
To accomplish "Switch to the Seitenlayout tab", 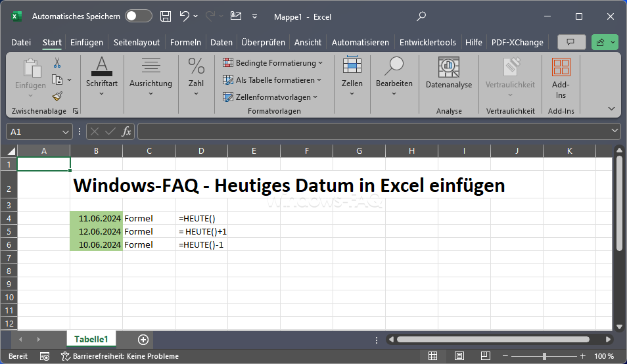I will (x=136, y=42).
